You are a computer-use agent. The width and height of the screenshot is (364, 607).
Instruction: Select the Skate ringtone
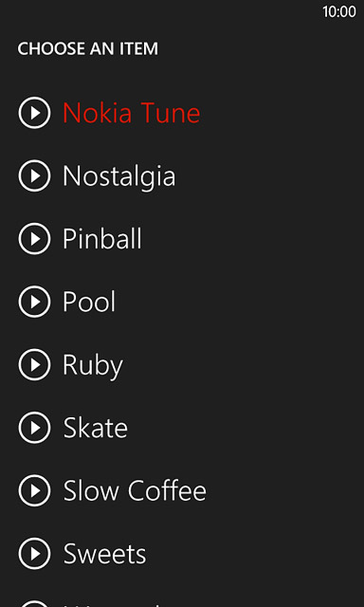point(95,428)
